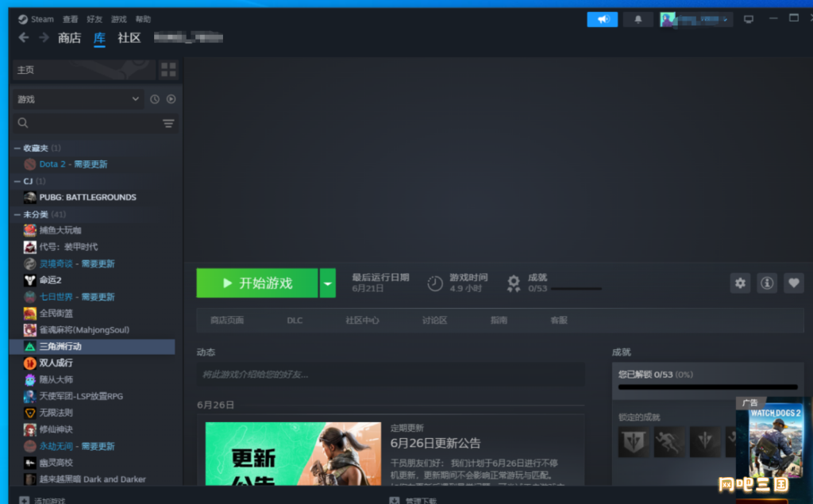The image size is (813, 504).
Task: Open the 社区中心 link
Action: [362, 321]
